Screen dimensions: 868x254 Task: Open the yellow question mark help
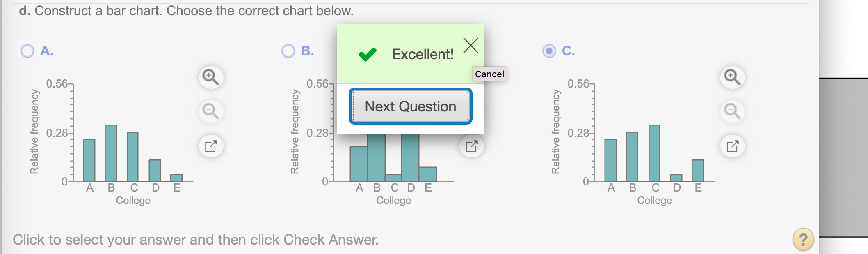pos(803,239)
